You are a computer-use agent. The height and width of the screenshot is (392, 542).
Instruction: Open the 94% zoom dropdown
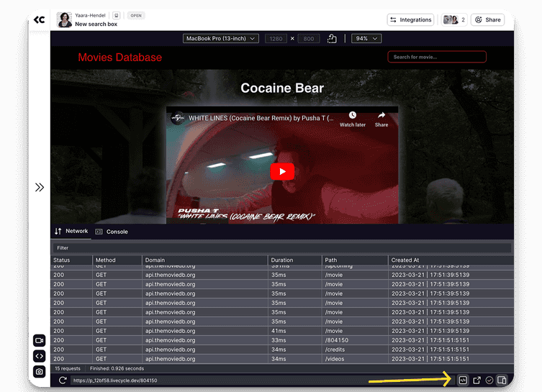point(366,38)
